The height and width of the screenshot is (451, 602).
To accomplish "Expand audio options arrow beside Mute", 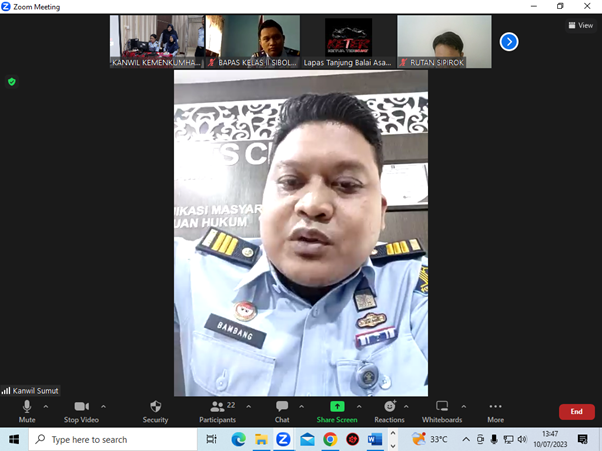I will [x=46, y=406].
